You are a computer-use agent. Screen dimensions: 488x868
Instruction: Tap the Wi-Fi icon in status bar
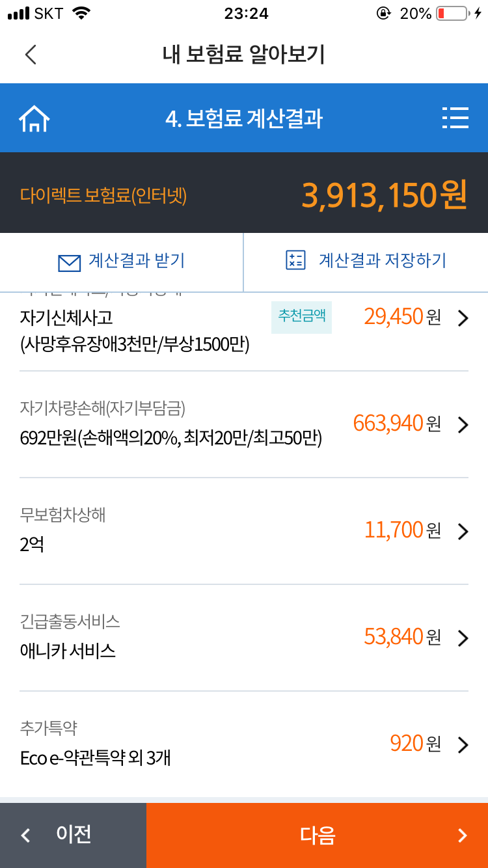coord(81,13)
